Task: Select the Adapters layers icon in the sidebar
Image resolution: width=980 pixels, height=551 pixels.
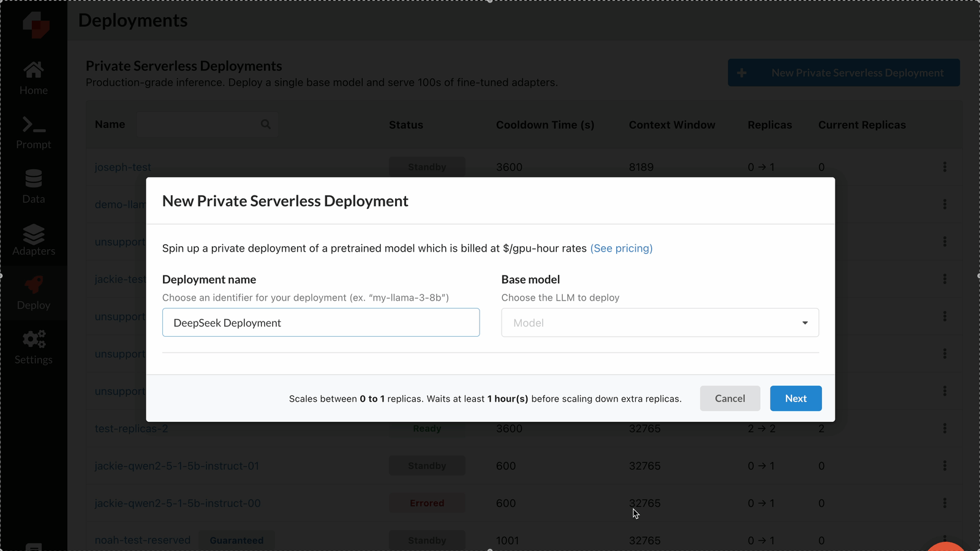Action: click(x=33, y=234)
